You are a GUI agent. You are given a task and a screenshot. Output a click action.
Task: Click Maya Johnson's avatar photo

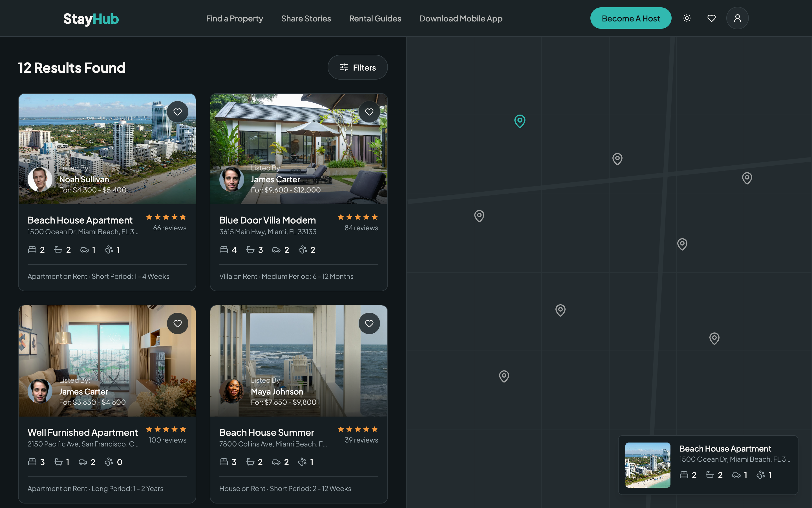(231, 391)
